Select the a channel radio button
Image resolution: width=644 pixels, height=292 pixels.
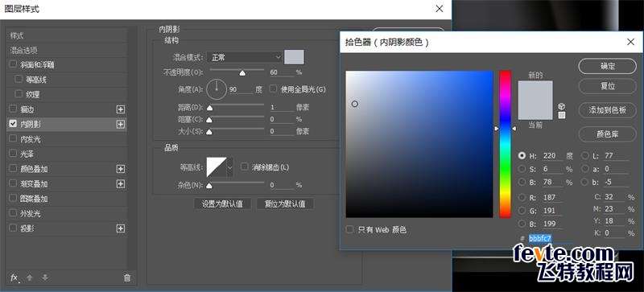[x=585, y=169]
